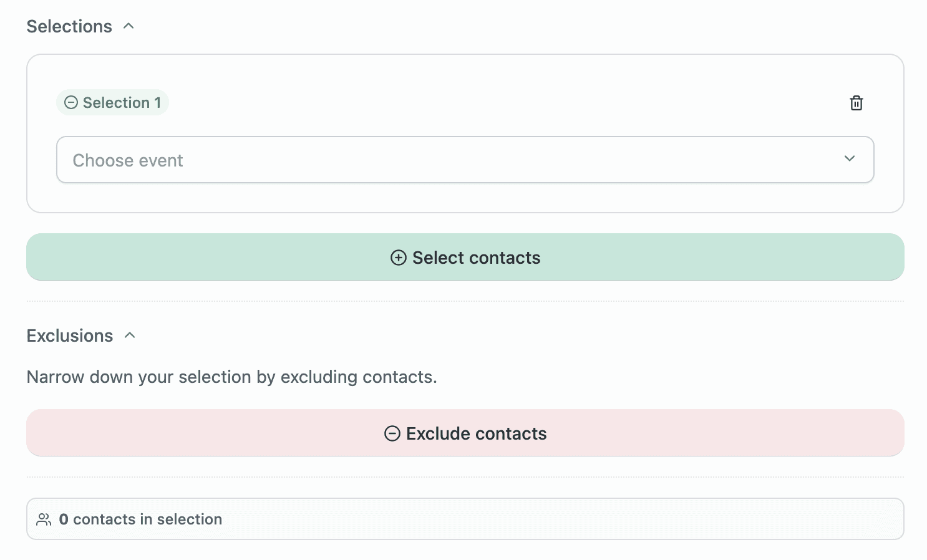The height and width of the screenshot is (560, 927).
Task: Click the plus-circle icon in Select contacts
Action: click(x=398, y=258)
